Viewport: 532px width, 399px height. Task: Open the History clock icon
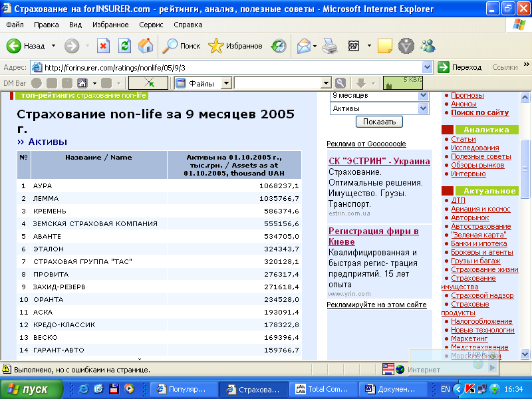pos(279,46)
